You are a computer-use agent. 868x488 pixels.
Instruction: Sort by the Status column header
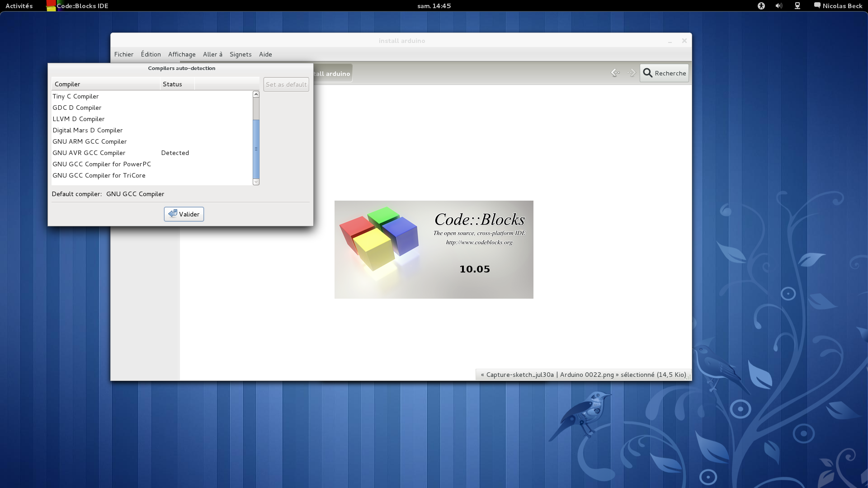(177, 84)
